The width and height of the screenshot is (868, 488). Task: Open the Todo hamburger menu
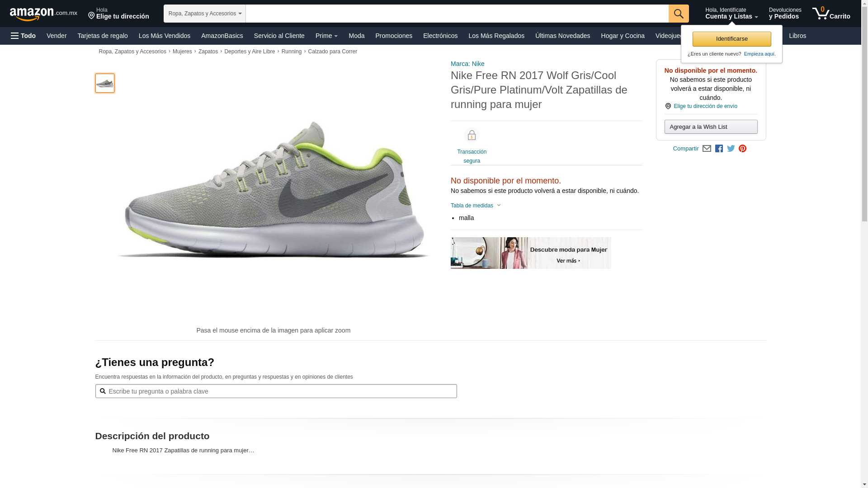pos(24,36)
